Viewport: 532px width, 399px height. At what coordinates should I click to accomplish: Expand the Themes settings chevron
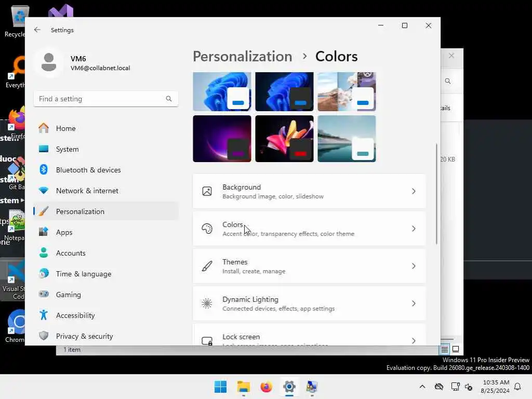click(414, 266)
